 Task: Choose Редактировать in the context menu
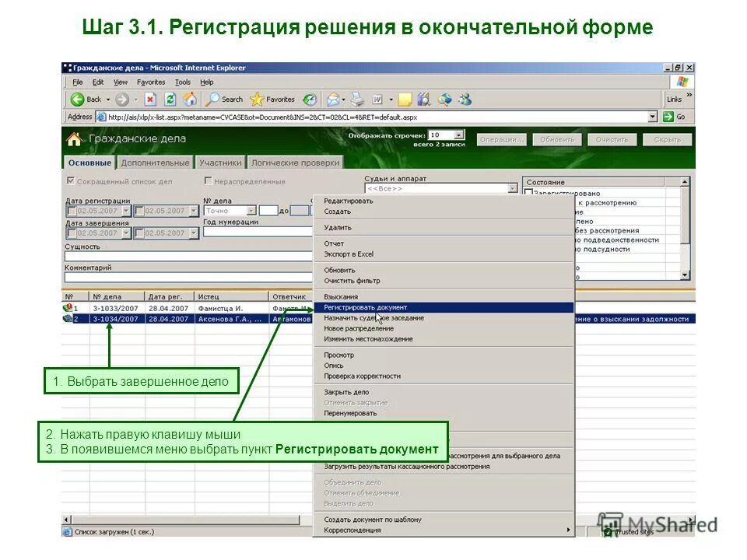444,201
